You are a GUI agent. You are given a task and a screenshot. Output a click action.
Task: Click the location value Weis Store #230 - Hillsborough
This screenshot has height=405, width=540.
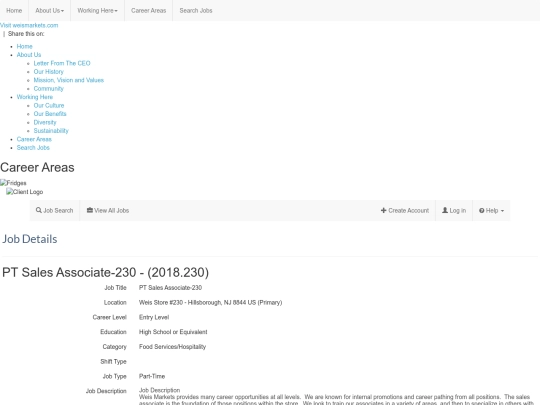(210, 302)
